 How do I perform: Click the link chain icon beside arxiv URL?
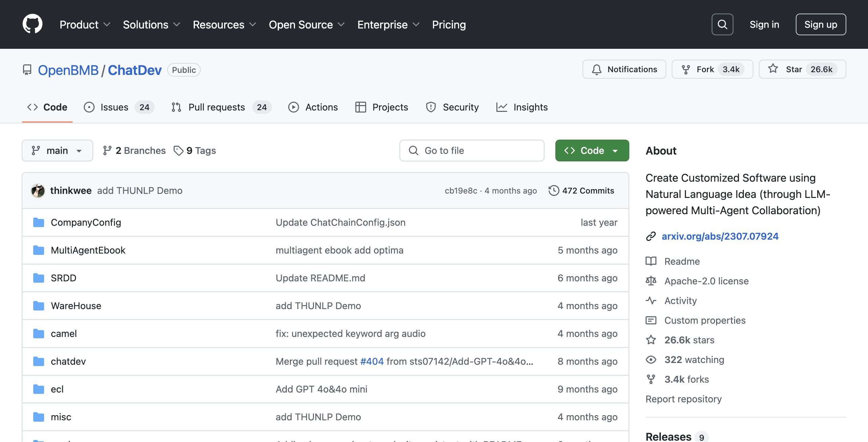651,236
